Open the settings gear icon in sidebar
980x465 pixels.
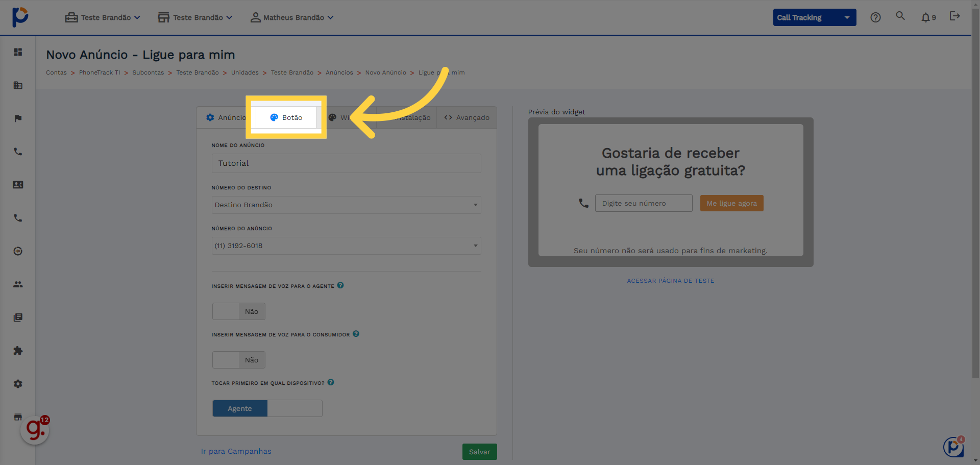(x=18, y=384)
